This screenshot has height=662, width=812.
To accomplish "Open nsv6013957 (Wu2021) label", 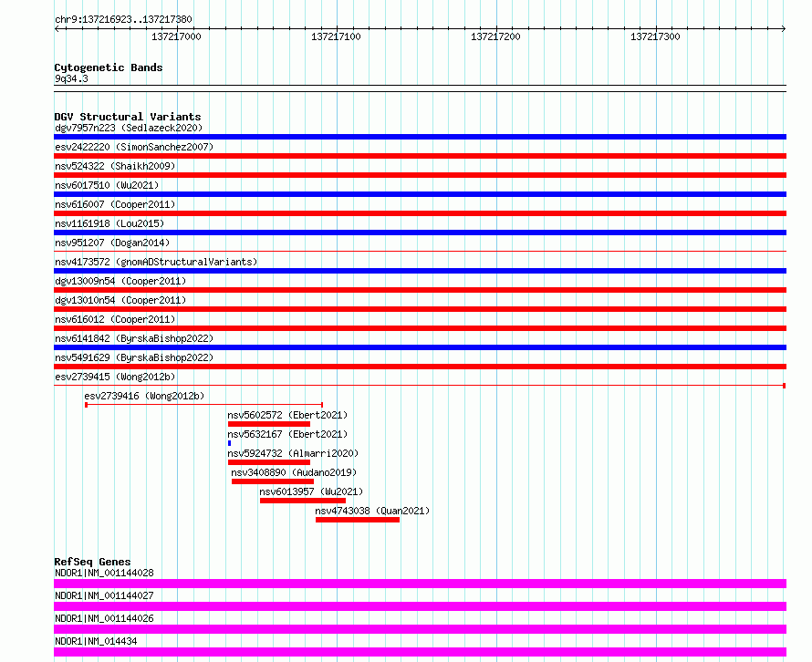I will (311, 491).
